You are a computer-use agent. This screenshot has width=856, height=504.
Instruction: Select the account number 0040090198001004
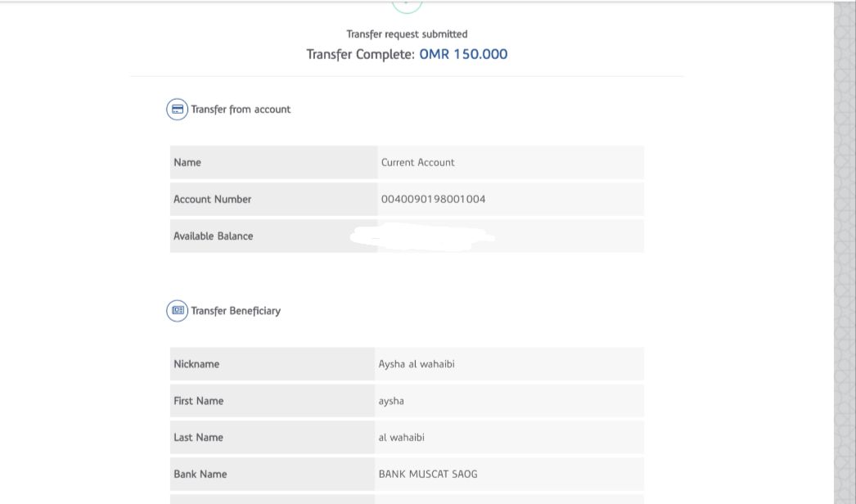click(433, 200)
